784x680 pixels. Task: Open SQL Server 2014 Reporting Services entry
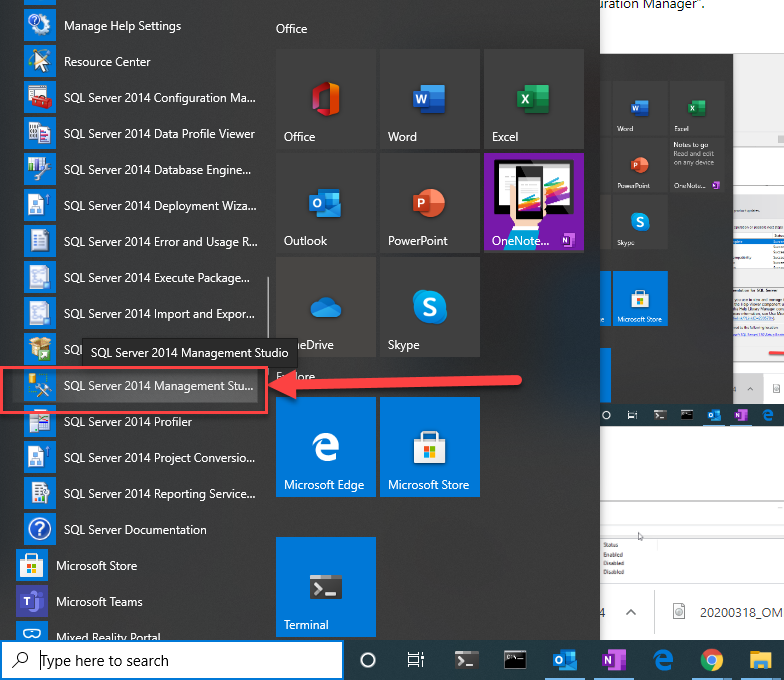point(140,494)
